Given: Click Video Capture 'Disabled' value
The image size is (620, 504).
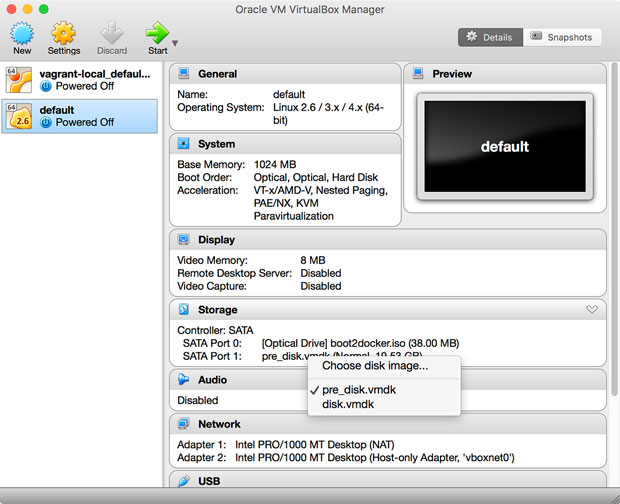Looking at the screenshot, I should [321, 286].
